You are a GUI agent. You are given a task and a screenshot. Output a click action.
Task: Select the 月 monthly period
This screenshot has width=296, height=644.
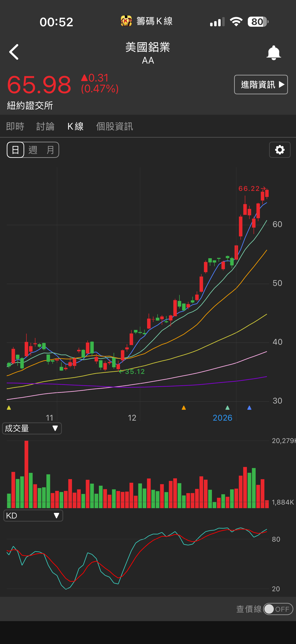50,150
